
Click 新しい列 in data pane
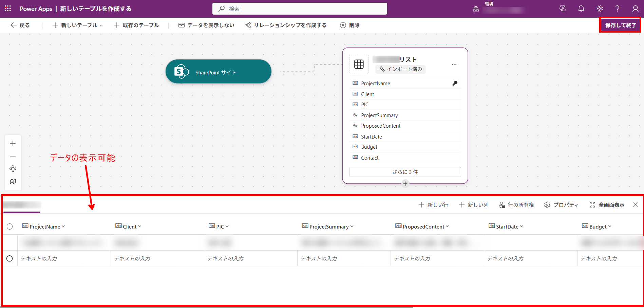pos(474,205)
